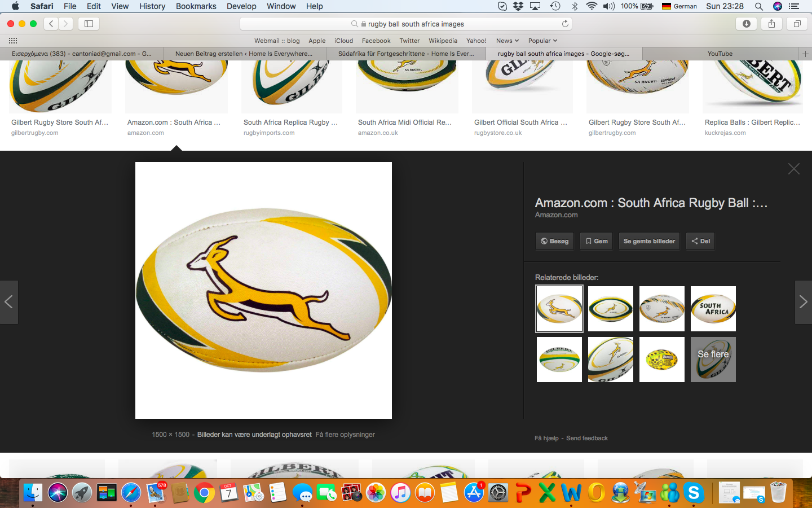Expand the News bookmarks dropdown

(507, 41)
